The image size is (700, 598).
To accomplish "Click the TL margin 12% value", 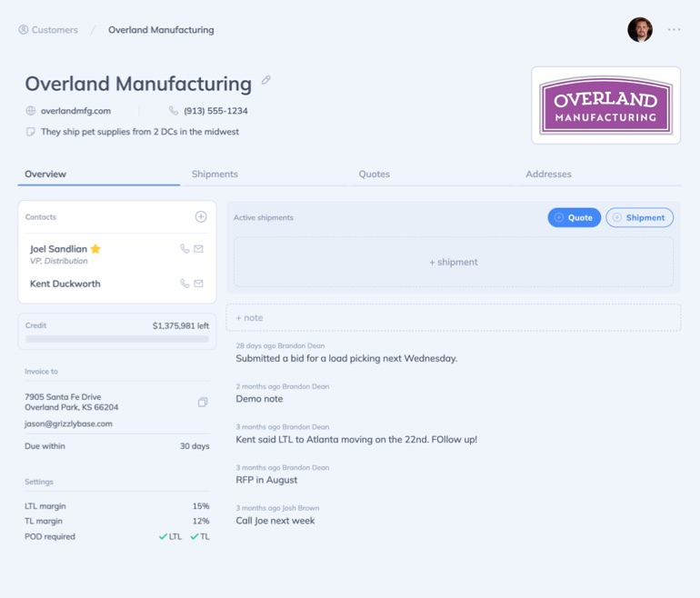I will [201, 522].
